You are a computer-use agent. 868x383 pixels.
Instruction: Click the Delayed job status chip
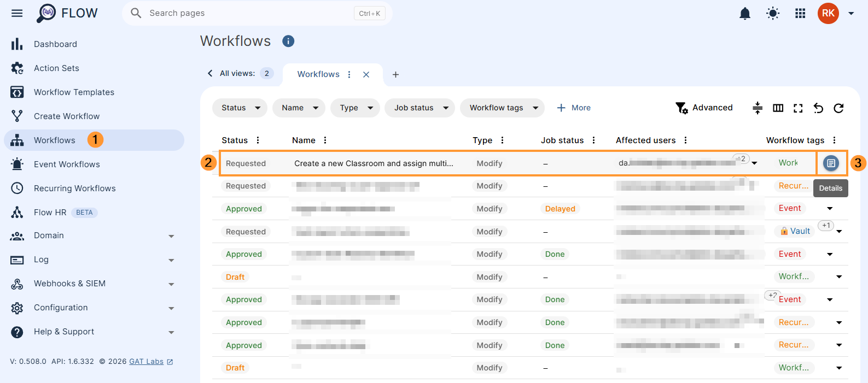[560, 209]
